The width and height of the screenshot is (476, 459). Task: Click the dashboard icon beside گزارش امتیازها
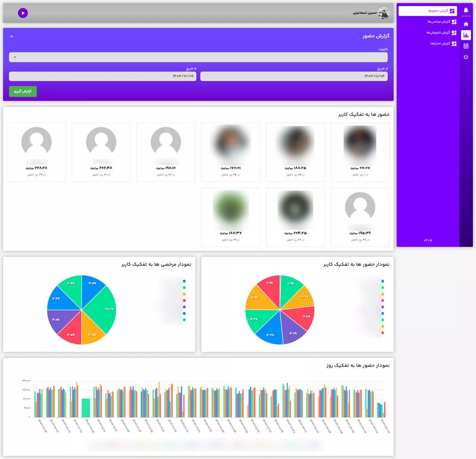pos(454,43)
